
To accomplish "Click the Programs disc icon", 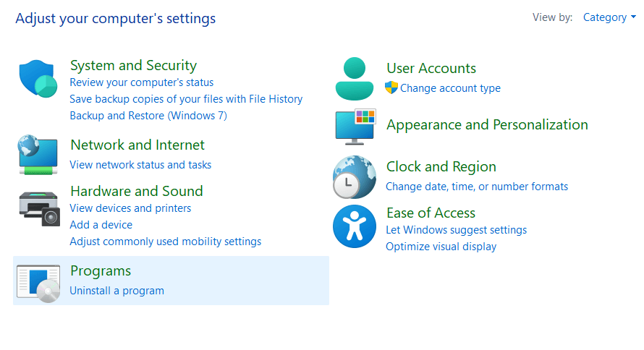I will pos(38,283).
